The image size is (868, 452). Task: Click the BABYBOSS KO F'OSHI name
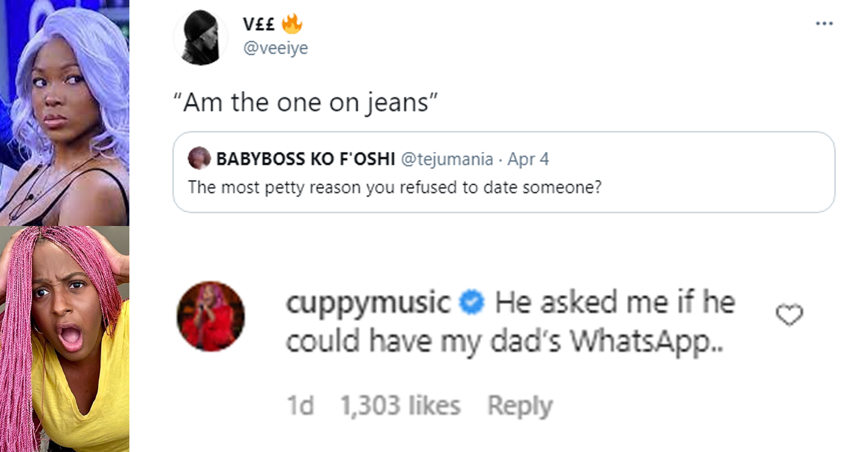click(305, 159)
